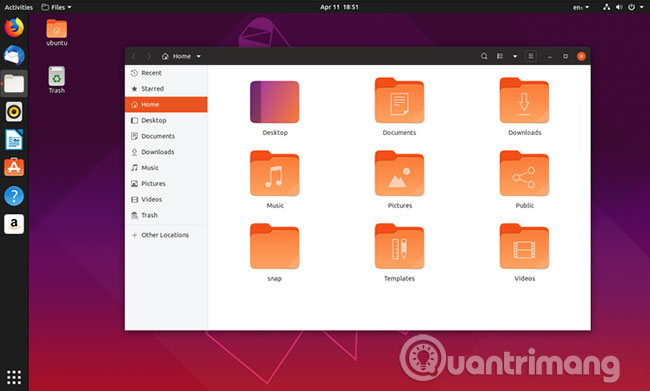Open the Files app menu in top bar
Screen dimensions: 650x391
[x=56, y=7]
